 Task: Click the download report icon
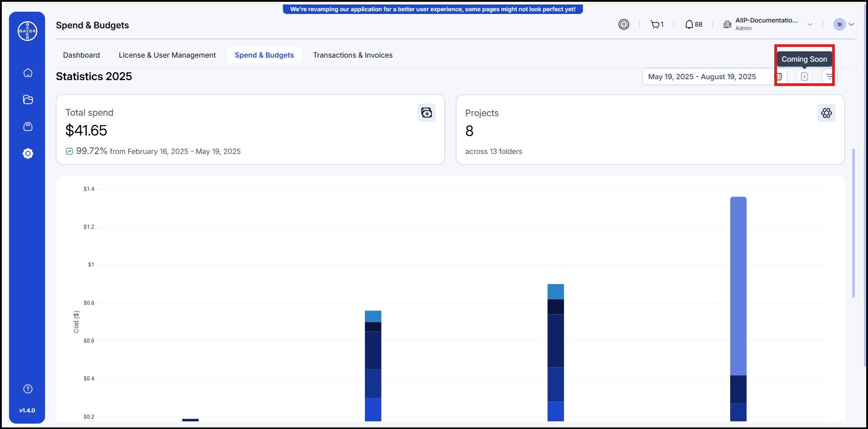point(804,77)
